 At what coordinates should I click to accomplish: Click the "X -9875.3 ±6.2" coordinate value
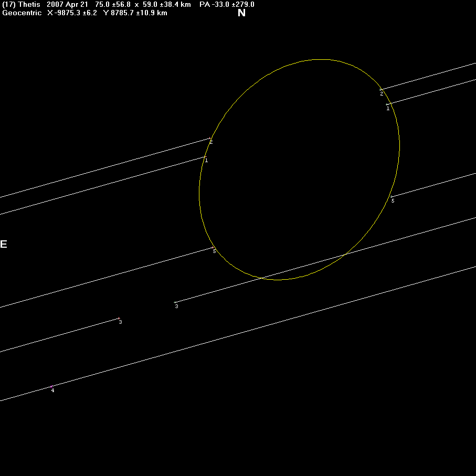pyautogui.click(x=72, y=13)
